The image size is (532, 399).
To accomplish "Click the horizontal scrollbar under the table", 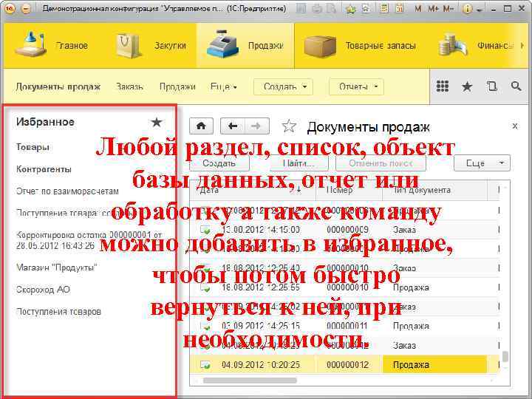I will point(250,381).
